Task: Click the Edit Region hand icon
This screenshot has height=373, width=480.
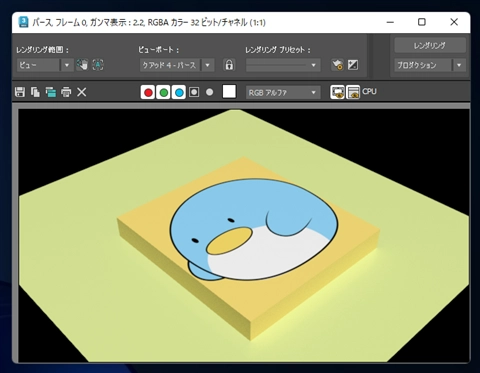Action: (82, 65)
